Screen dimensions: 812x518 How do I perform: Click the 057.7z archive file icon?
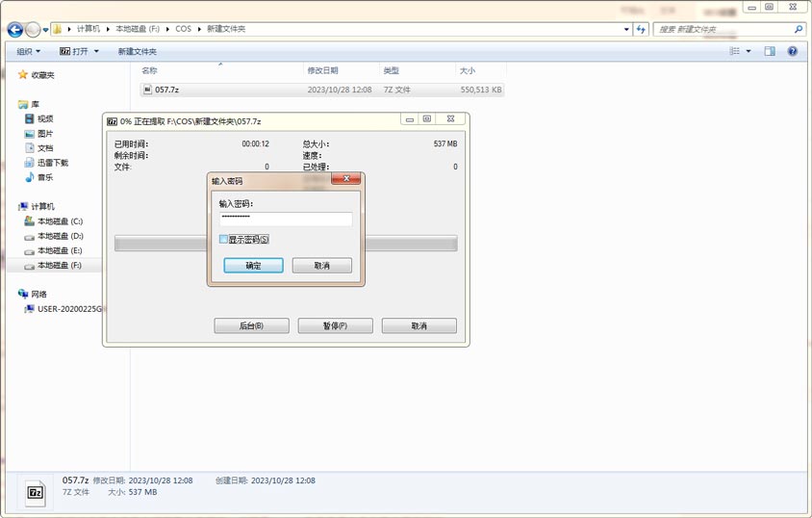147,90
